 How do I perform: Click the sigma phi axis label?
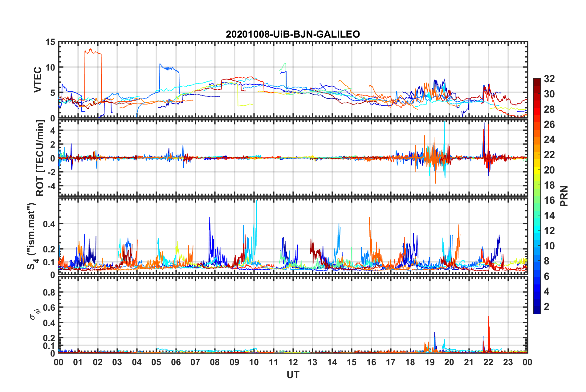click(x=35, y=314)
